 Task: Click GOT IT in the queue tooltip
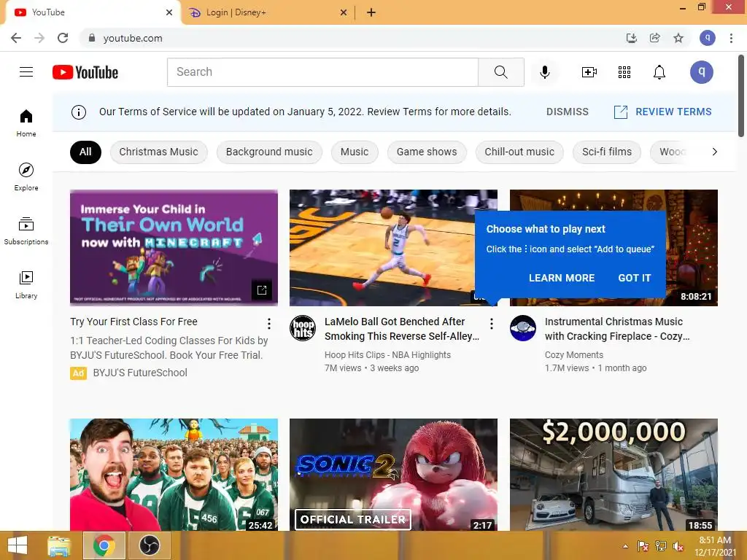634,278
